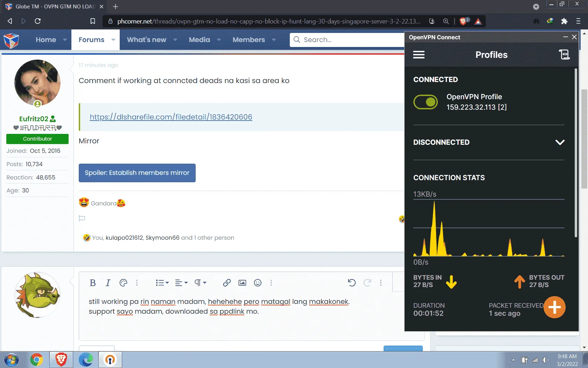
Task: Open the browser main menu
Action: [578, 21]
